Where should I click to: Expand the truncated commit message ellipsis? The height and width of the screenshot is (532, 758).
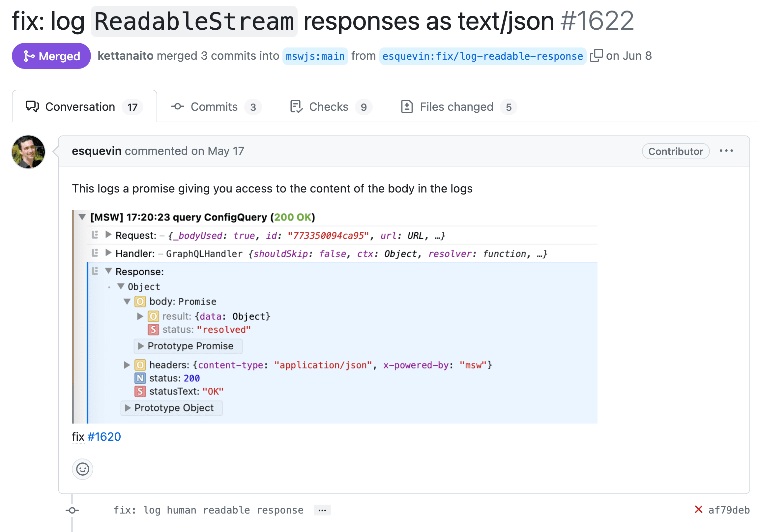322,510
